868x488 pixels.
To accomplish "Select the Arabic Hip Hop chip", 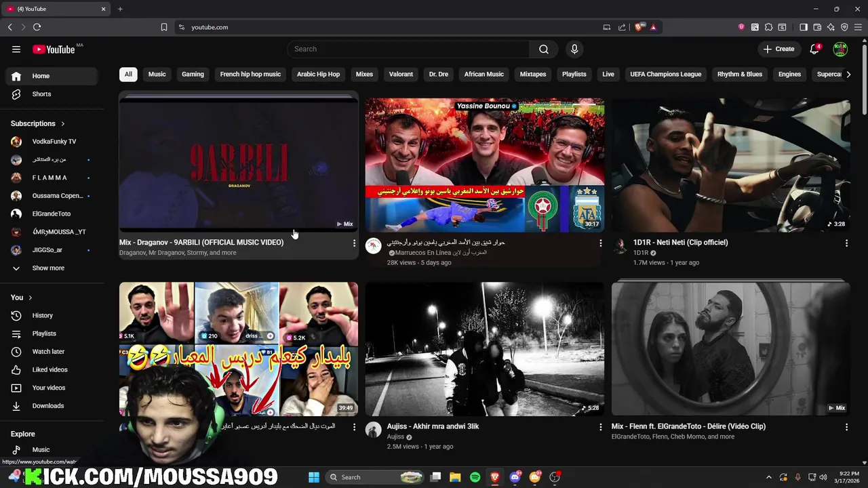I will click(318, 75).
